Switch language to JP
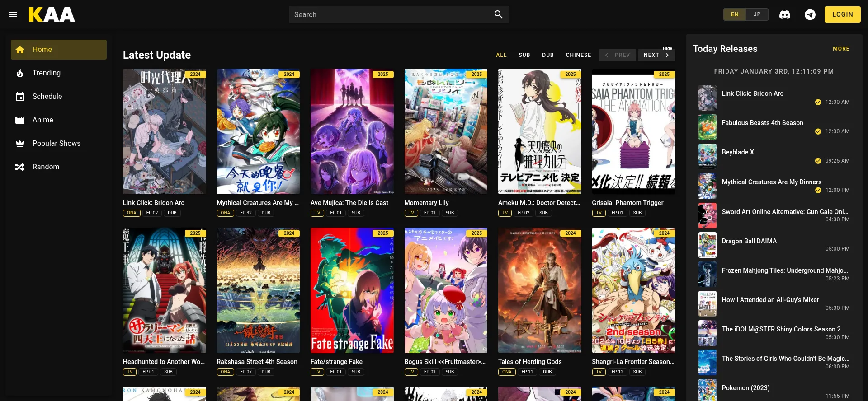 coord(757,14)
